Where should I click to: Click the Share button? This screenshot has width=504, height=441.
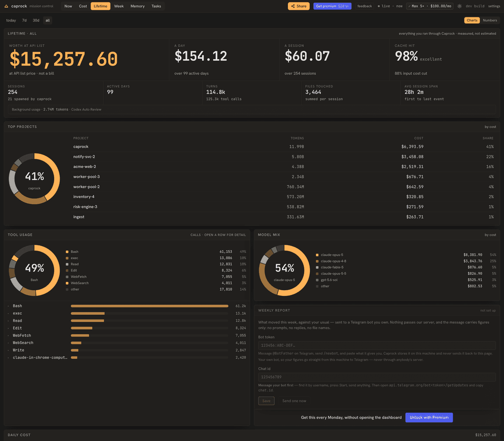coord(299,6)
